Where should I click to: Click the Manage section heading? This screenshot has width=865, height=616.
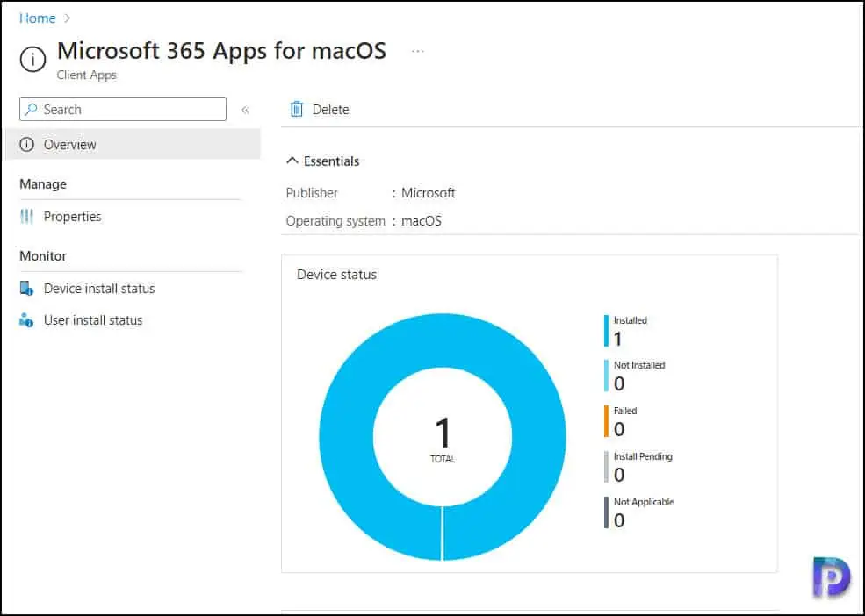43,184
